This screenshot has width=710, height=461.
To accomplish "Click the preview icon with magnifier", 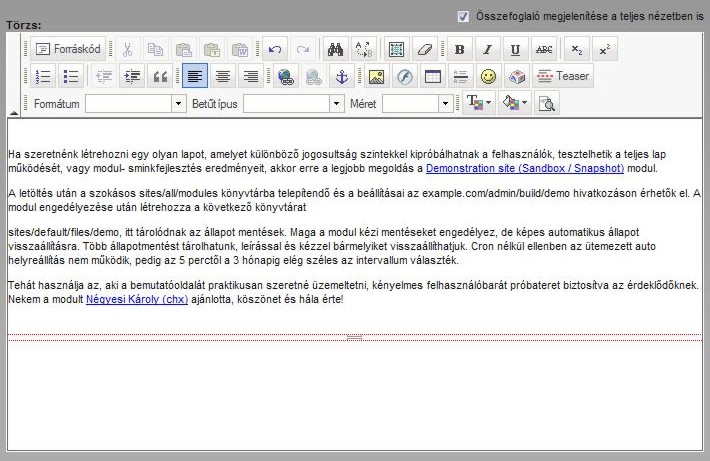I will (547, 103).
